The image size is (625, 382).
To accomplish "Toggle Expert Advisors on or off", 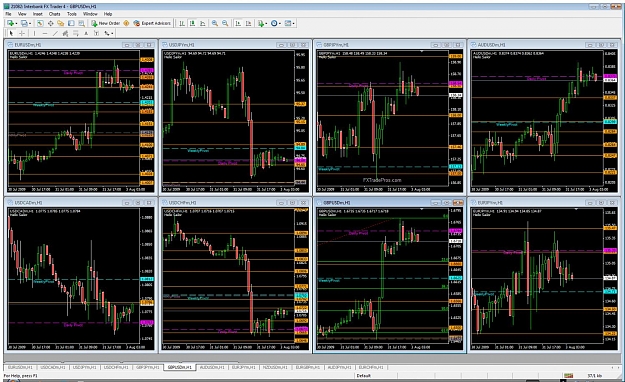I will tap(152, 24).
